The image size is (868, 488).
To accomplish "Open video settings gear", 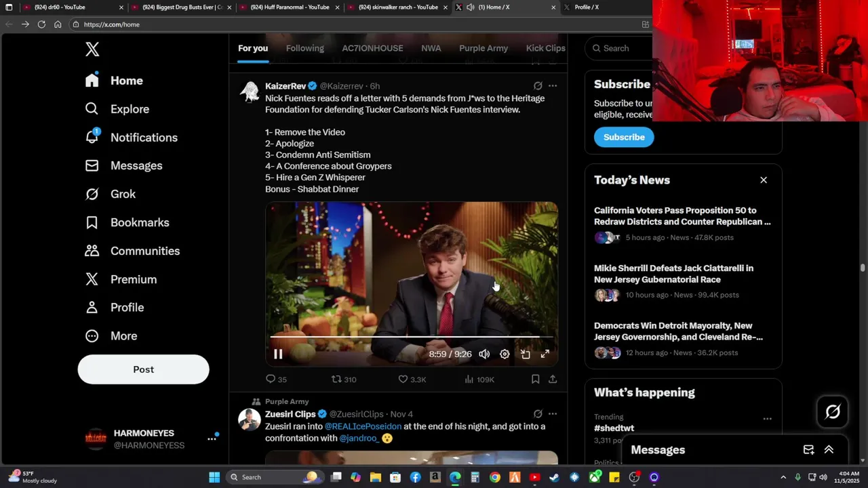I will 505,354.
